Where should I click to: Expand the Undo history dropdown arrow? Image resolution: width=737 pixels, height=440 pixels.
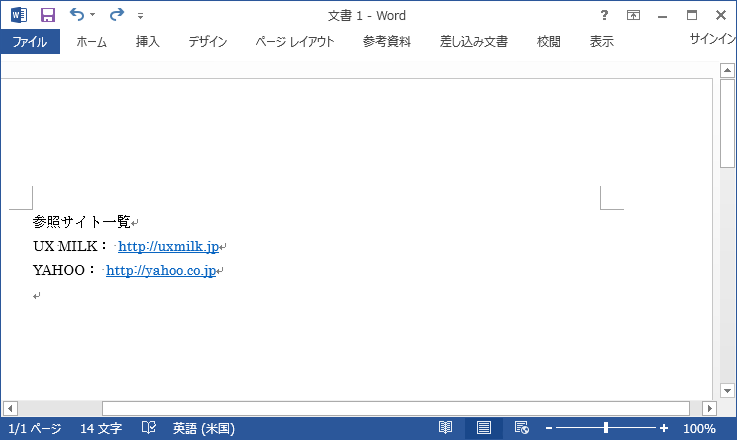[93, 15]
